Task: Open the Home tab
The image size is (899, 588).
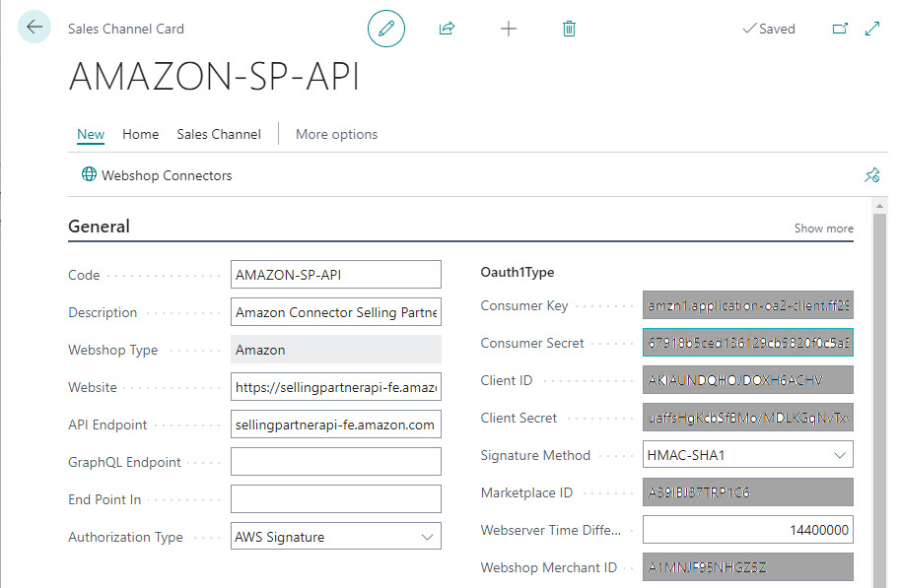Action: click(x=140, y=135)
